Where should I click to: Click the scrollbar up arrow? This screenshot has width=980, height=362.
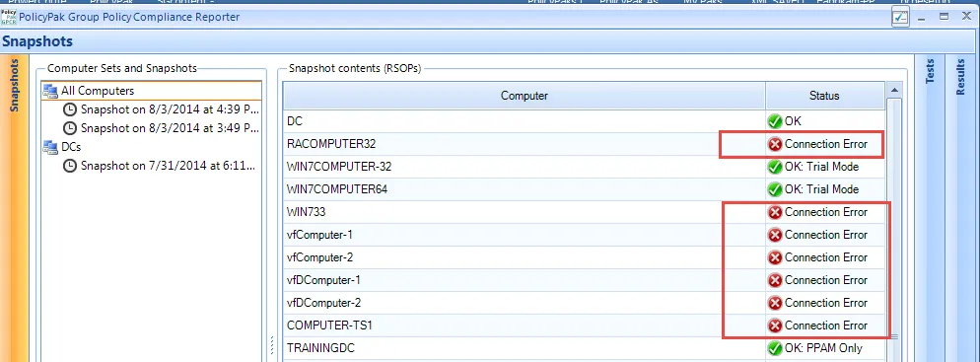894,91
